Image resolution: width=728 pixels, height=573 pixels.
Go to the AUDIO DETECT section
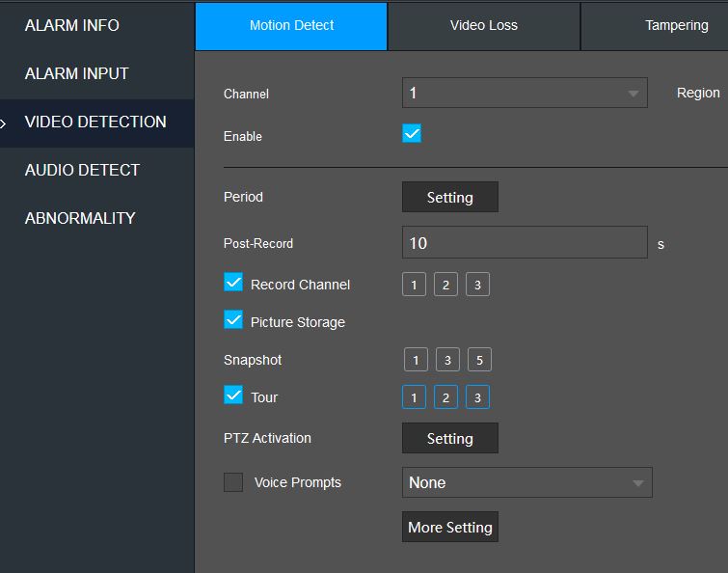click(x=82, y=171)
